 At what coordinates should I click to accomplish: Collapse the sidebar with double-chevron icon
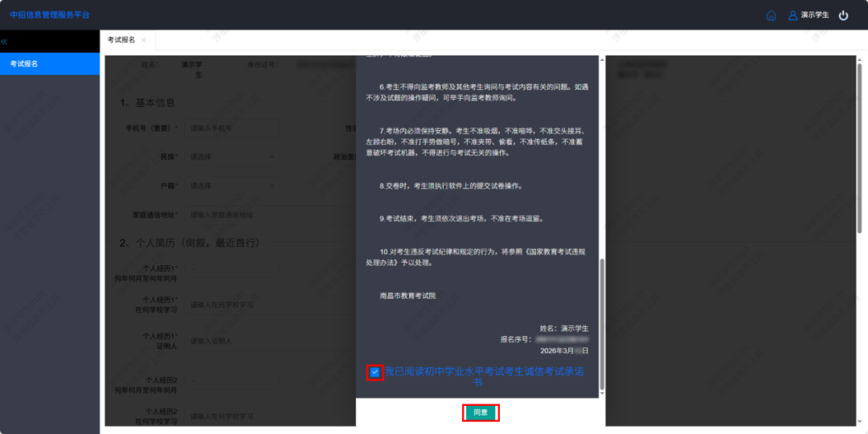pos(4,41)
